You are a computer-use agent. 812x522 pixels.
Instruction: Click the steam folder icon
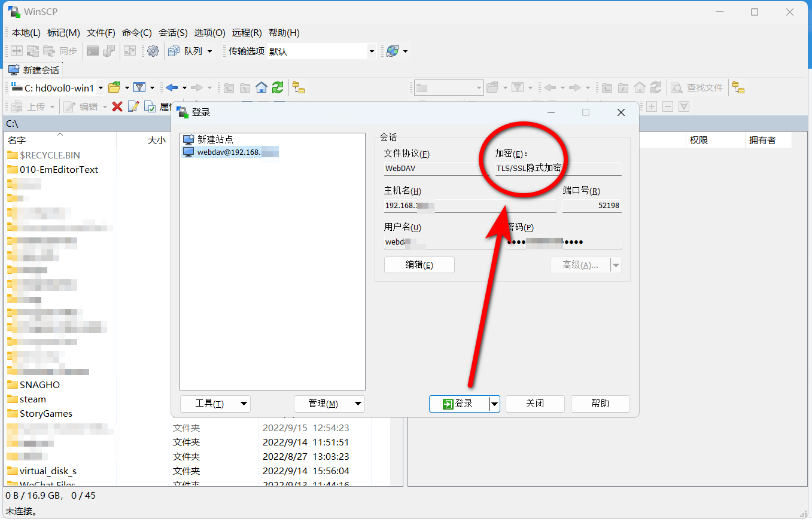pos(13,399)
